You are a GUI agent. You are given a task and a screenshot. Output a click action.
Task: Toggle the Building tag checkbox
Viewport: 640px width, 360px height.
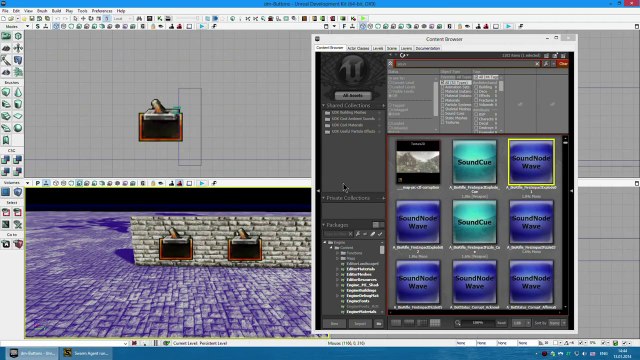[x=476, y=87]
